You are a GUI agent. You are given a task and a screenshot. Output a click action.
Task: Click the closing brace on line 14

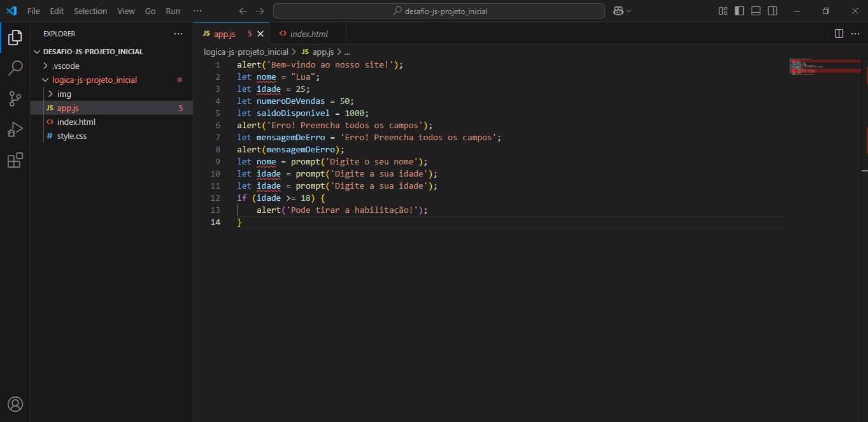tap(239, 222)
